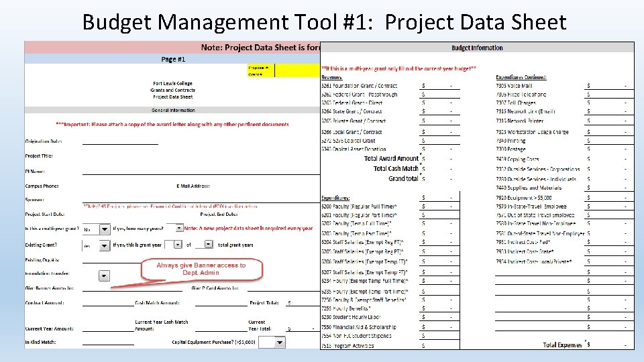
Task: Click the 'Project Title:' label
Action: click(39, 156)
